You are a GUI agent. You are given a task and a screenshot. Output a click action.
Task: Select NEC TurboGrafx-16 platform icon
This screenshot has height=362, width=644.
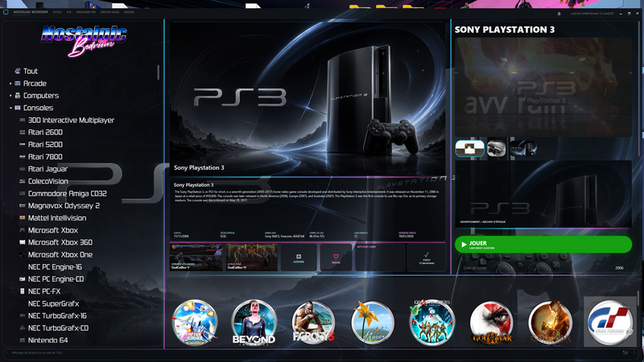pyautogui.click(x=23, y=315)
